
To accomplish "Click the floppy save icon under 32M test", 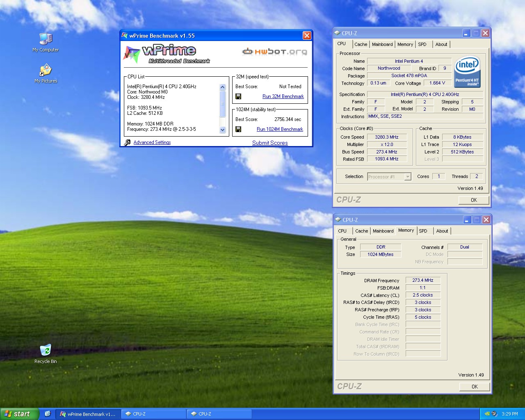I will (x=238, y=96).
